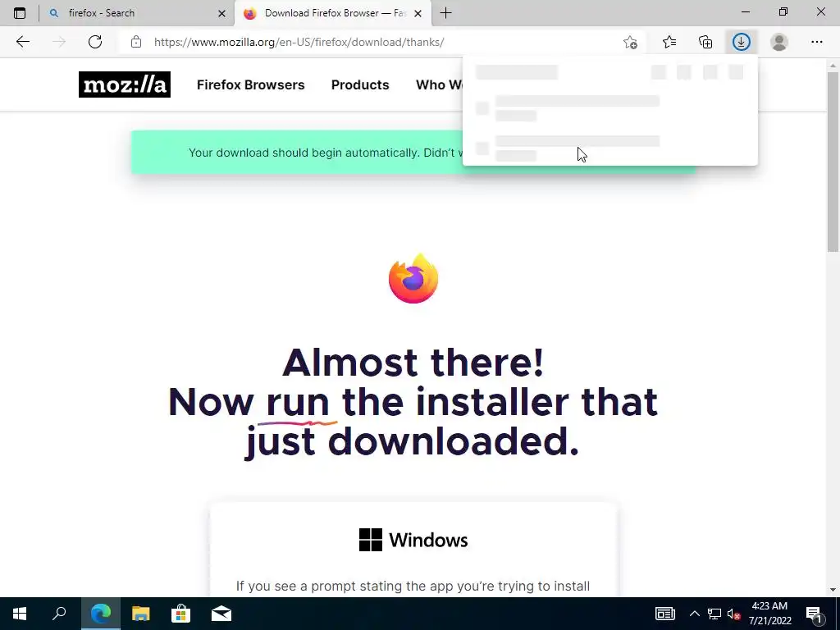The width and height of the screenshot is (840, 630).
Task: Refresh the current page
Action: click(x=95, y=42)
